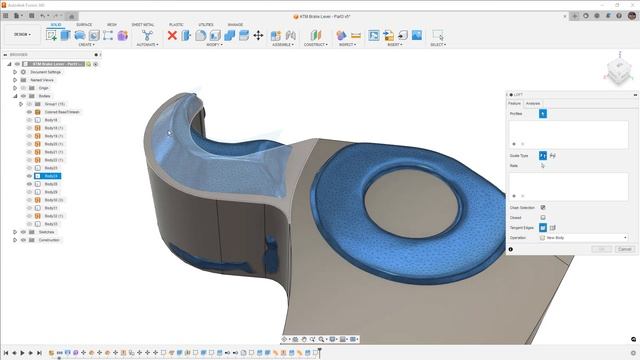Open the Analysis tab in Loft dialog

[x=533, y=104]
